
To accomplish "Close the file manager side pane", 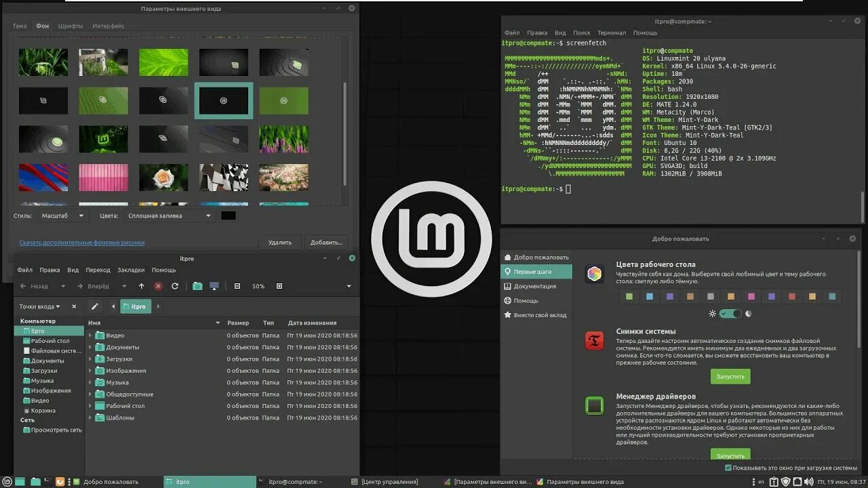I will pyautogui.click(x=74, y=306).
